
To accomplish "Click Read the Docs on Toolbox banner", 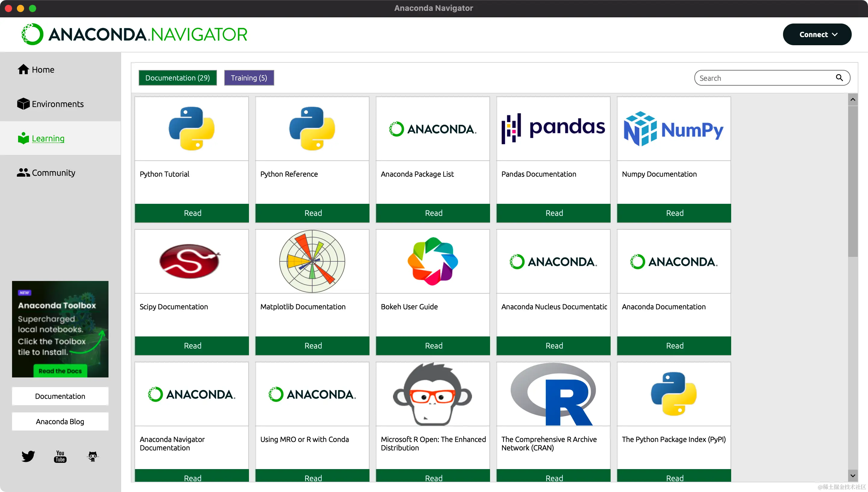I will [x=60, y=371].
